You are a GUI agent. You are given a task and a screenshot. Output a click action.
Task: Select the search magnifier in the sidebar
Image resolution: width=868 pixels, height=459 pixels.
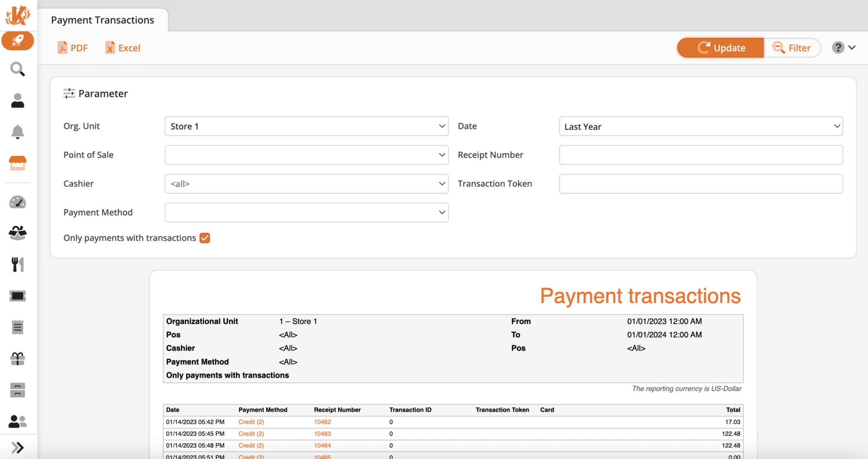tap(18, 69)
